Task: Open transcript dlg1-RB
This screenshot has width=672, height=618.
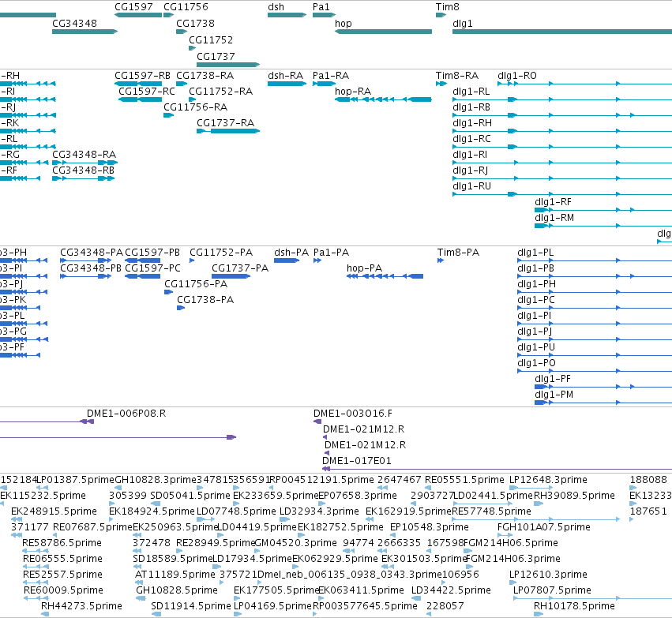Action: [x=471, y=107]
